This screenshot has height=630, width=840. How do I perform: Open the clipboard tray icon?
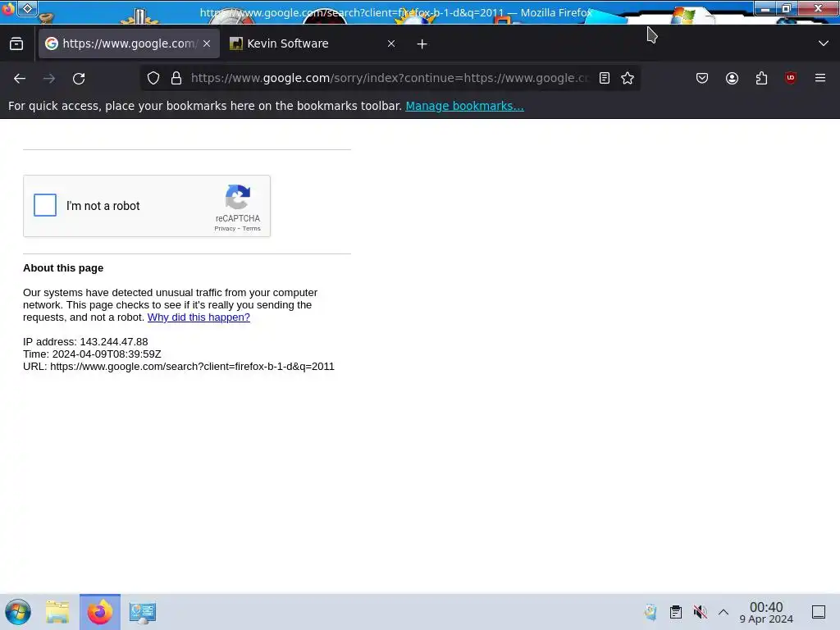[x=676, y=612]
